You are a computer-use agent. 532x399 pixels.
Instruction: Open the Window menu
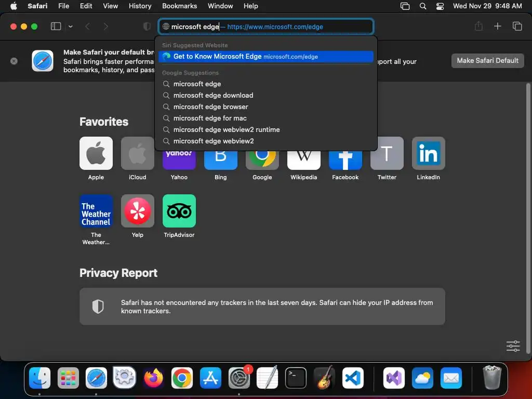[x=220, y=6]
